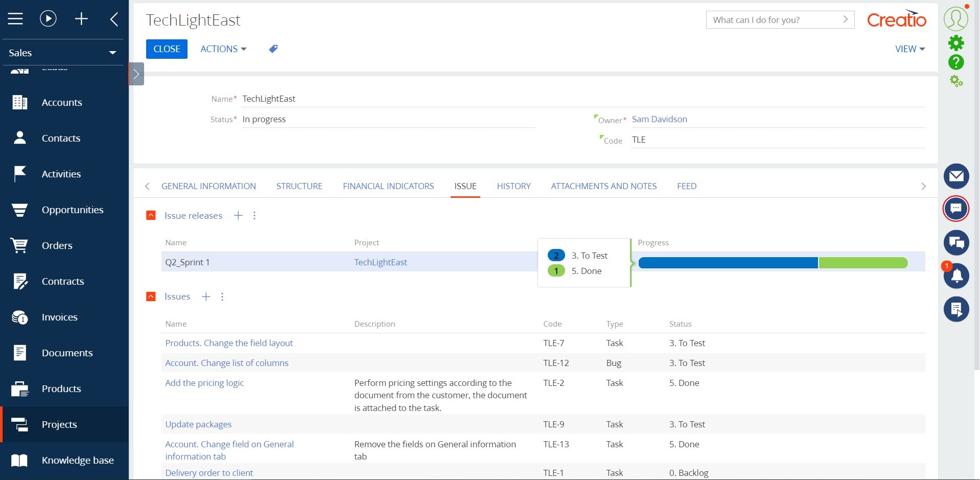The width and height of the screenshot is (980, 480).
Task: Click the plus icon to add an issue release
Action: [x=238, y=215]
